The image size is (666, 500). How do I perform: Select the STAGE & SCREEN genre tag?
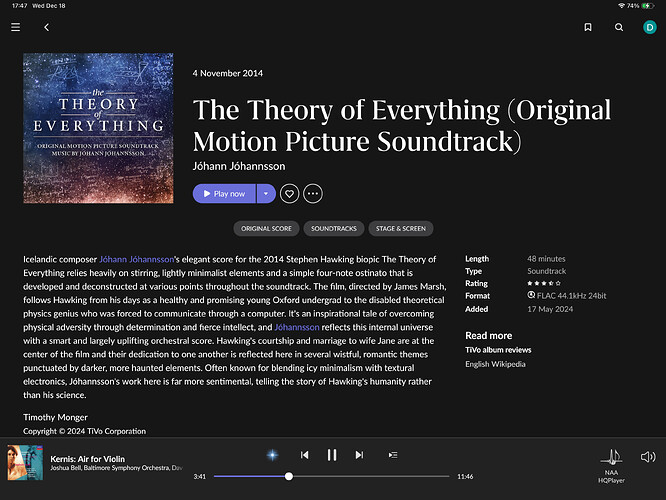401,229
